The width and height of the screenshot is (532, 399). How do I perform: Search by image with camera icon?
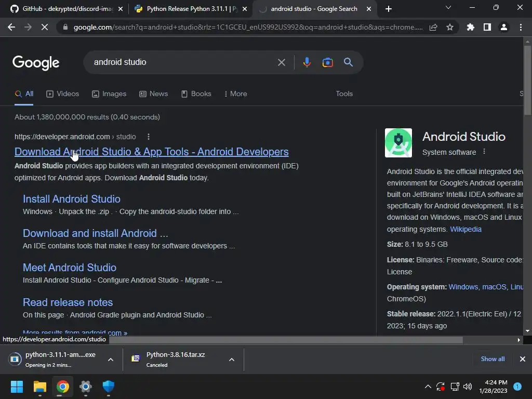(x=327, y=62)
